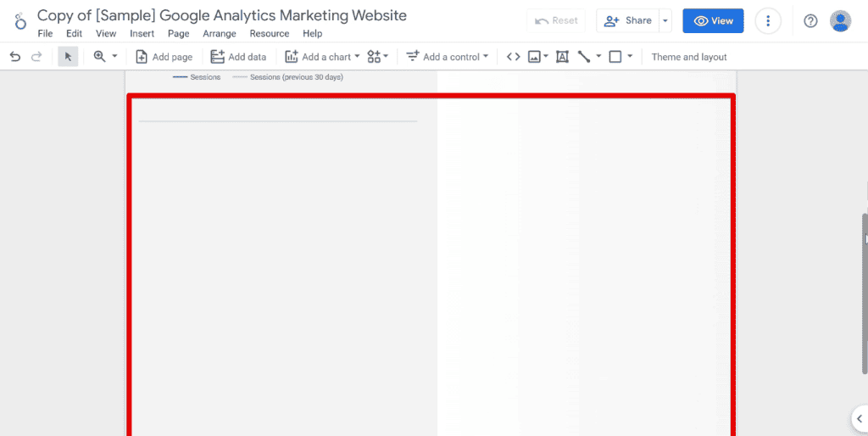Click the zoom magnifier icon
The height and width of the screenshot is (436, 868).
pos(100,57)
